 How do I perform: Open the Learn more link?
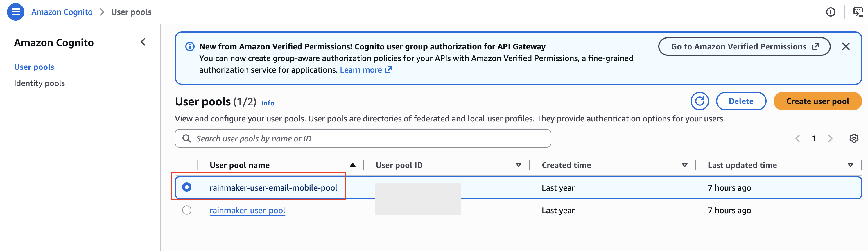tap(366, 70)
